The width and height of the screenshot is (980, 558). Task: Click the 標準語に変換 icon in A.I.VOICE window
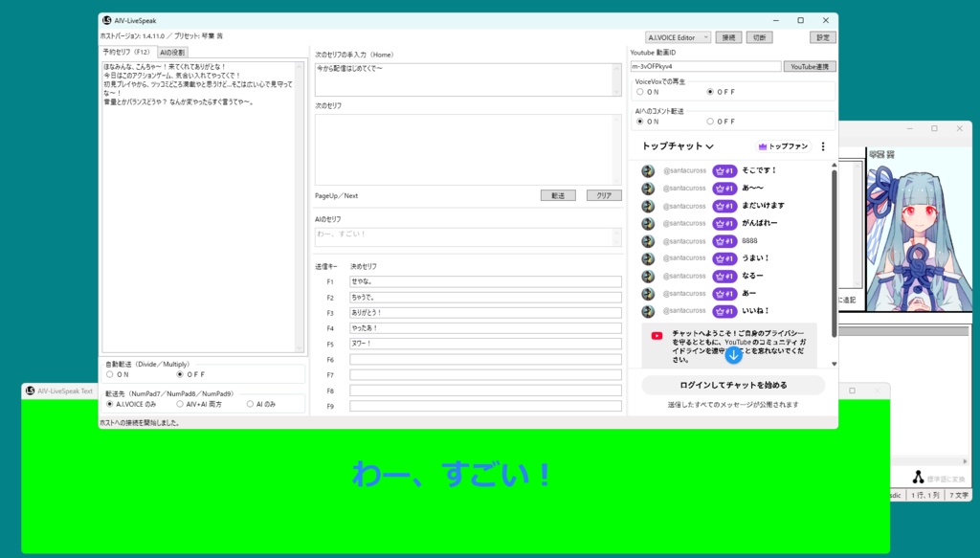pos(918,478)
